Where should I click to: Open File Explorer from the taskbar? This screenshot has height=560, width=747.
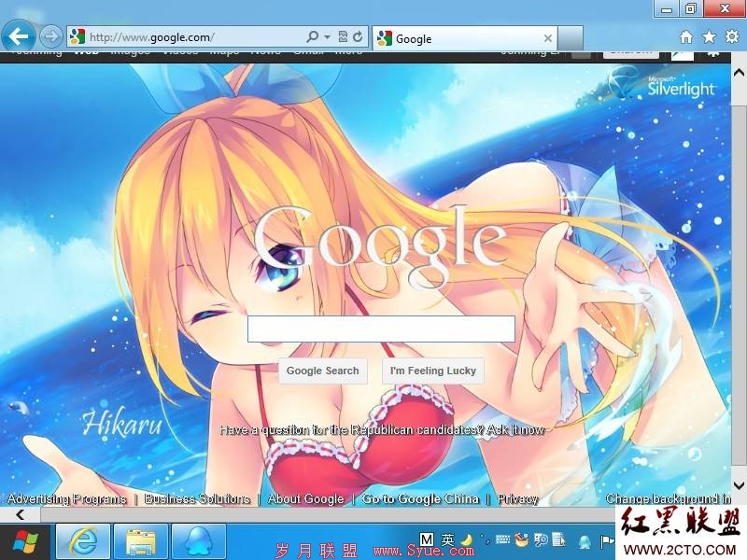click(x=141, y=542)
